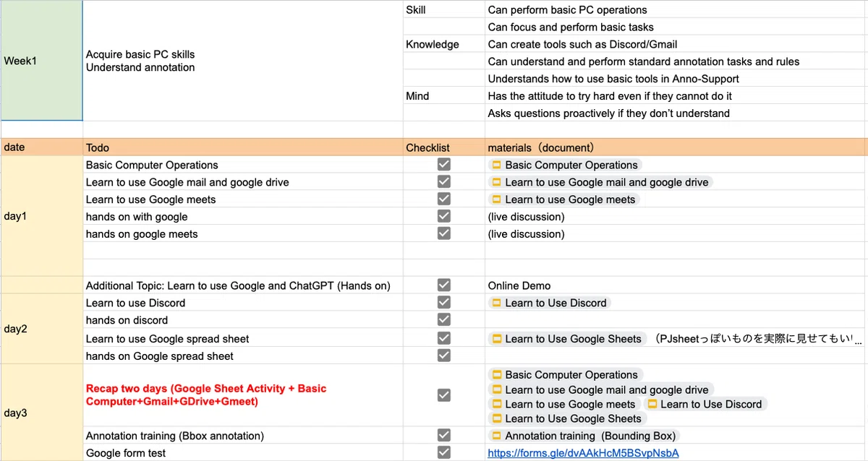Uncheck the Annotation training (Bbox annotation) checkbox
Screen dimensions: 868x461
click(x=444, y=435)
